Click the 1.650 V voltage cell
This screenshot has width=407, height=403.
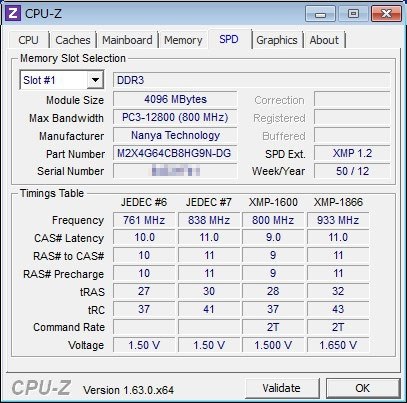point(338,345)
